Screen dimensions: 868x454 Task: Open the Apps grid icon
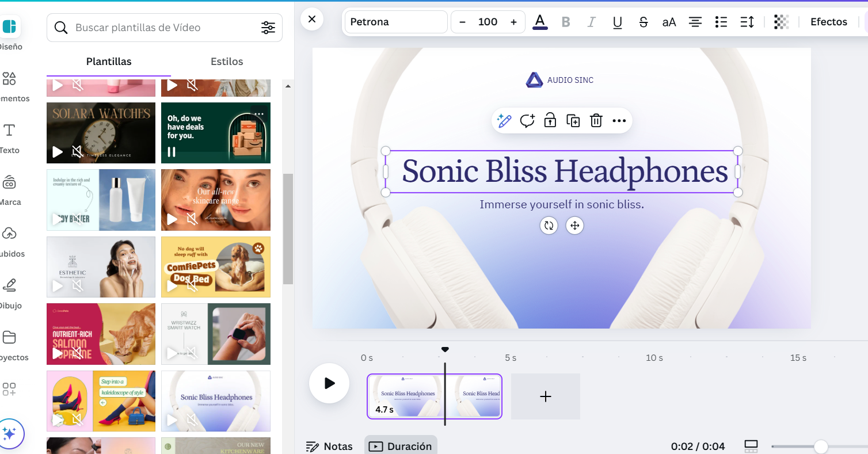point(9,389)
